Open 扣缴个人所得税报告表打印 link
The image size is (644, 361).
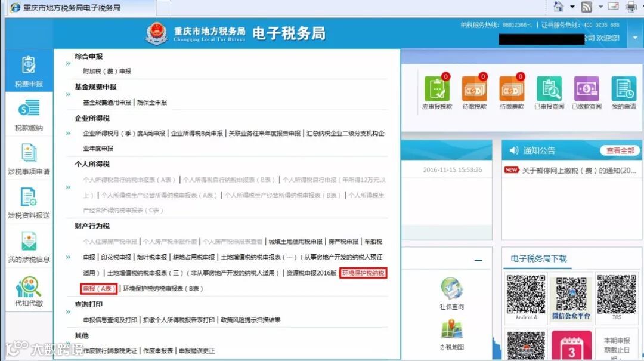pyautogui.click(x=179, y=319)
